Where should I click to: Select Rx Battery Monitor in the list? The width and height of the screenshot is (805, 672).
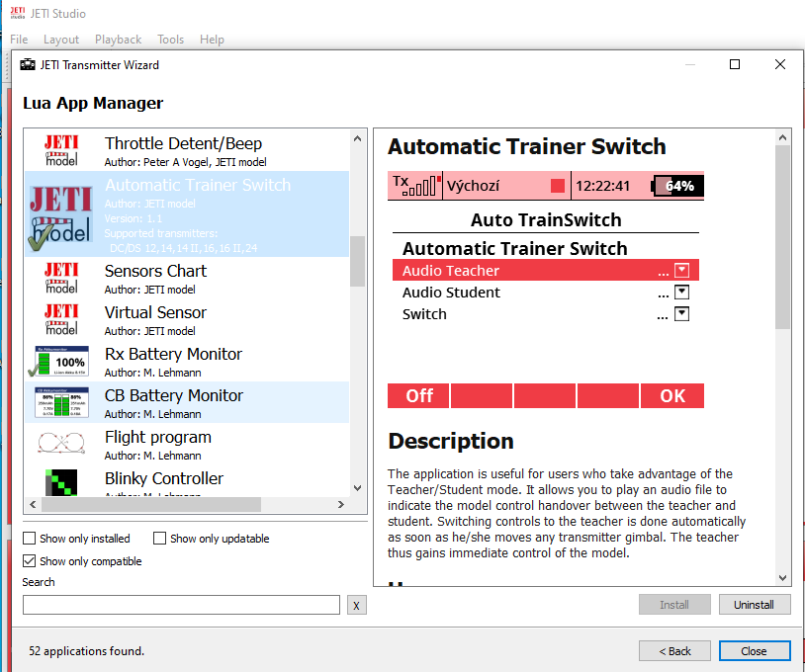[x=187, y=361]
